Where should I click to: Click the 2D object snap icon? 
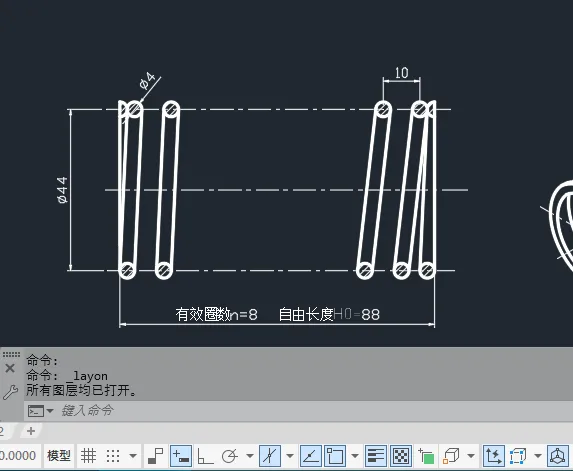click(x=335, y=456)
